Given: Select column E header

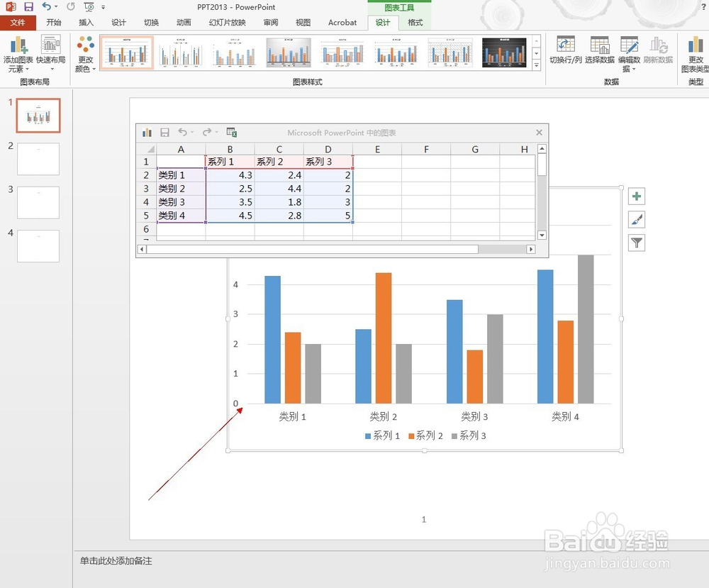Looking at the screenshot, I should click(377, 149).
